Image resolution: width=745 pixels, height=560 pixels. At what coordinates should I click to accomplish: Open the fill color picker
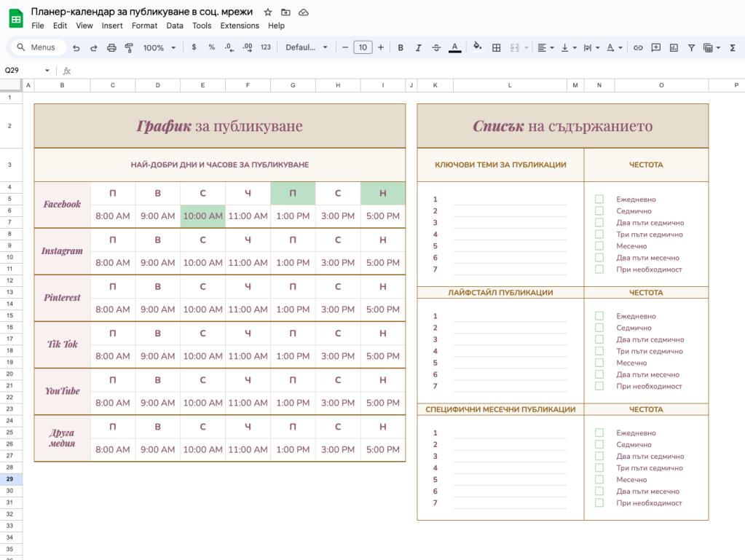click(x=477, y=47)
